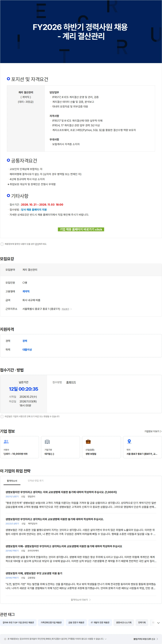Click the 위치 서울 종로구 card
The width and height of the screenshot is (162, 644).
pyautogui.click(x=142, y=447)
